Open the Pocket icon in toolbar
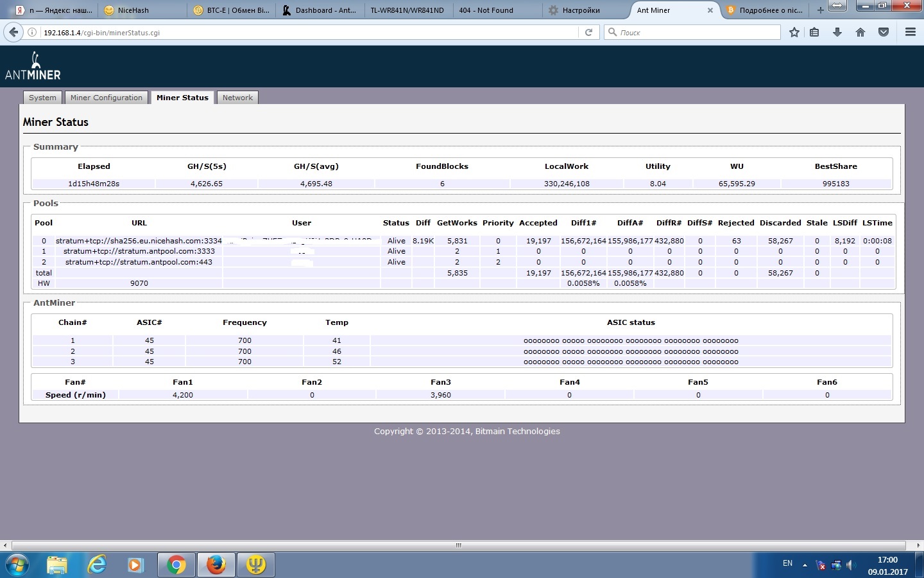Viewport: 924px width, 578px height. [884, 32]
